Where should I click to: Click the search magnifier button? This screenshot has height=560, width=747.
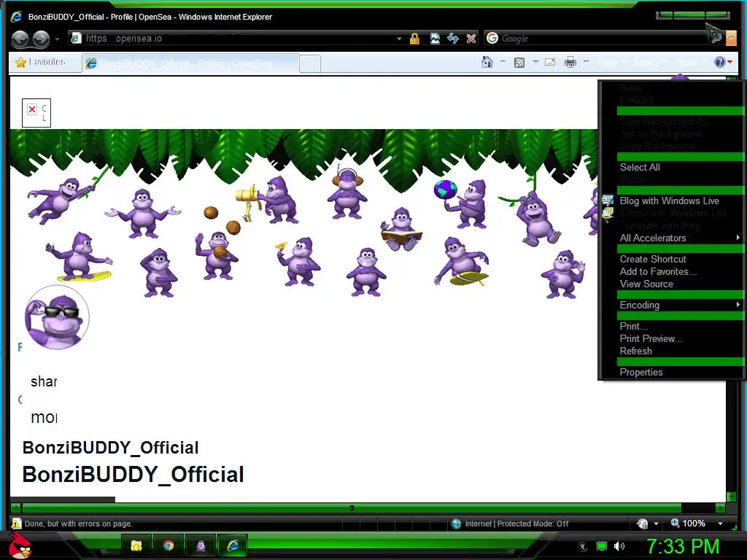pyautogui.click(x=715, y=37)
